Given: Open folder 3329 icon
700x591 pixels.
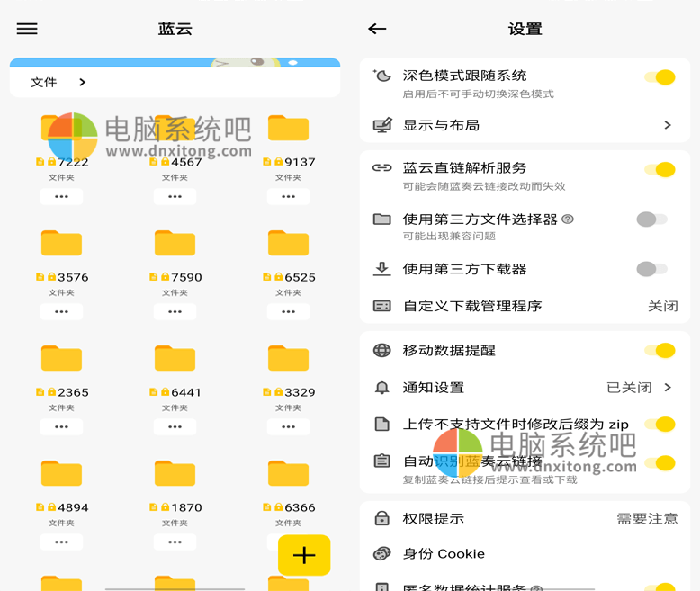Looking at the screenshot, I should (289, 358).
